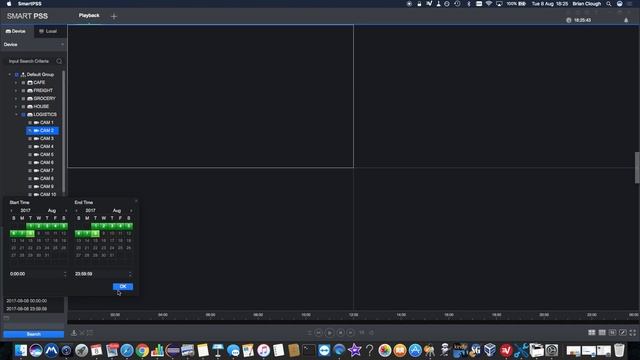Select the four-window split layout icon
The width and height of the screenshot is (640, 360).
pyautogui.click(x=591, y=333)
